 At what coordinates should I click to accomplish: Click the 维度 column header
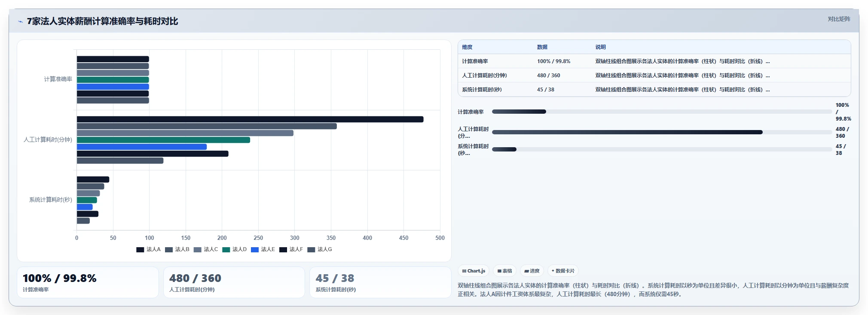(x=467, y=47)
